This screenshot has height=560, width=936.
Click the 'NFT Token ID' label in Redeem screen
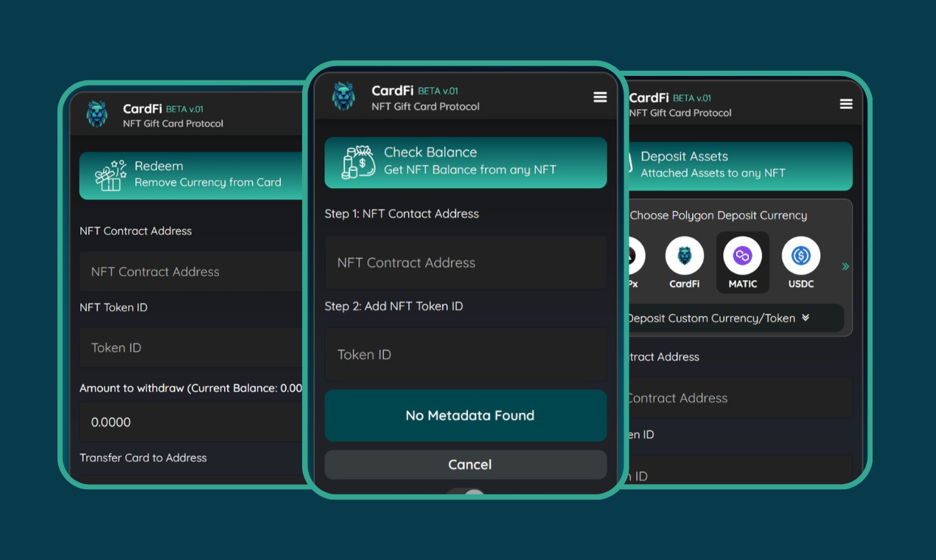click(x=113, y=307)
